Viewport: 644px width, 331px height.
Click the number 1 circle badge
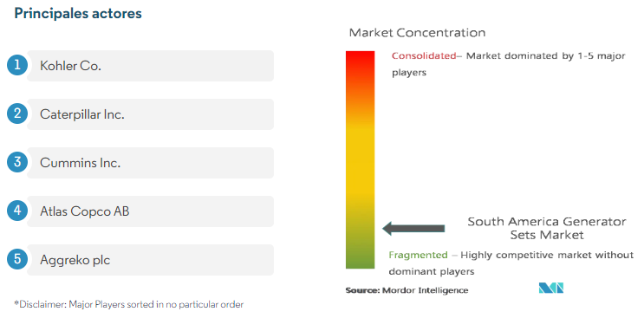(17, 65)
